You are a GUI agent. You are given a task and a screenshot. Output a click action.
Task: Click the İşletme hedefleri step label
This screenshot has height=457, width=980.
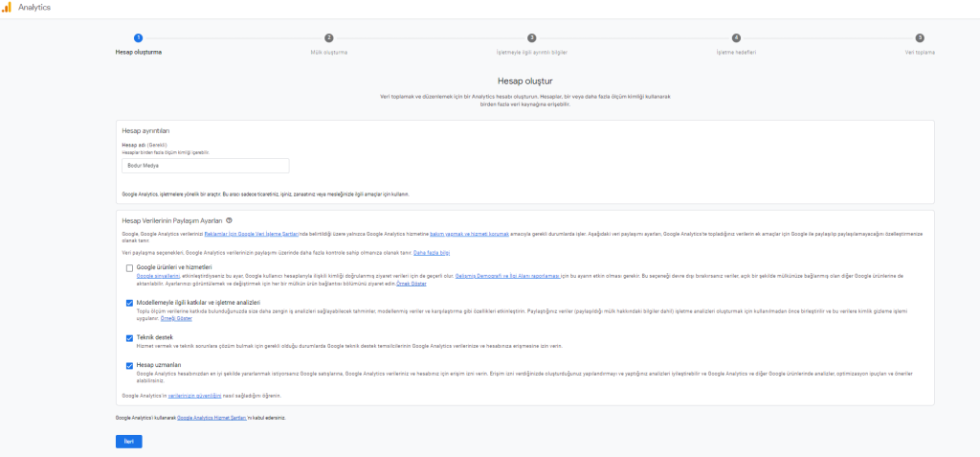[x=736, y=53]
